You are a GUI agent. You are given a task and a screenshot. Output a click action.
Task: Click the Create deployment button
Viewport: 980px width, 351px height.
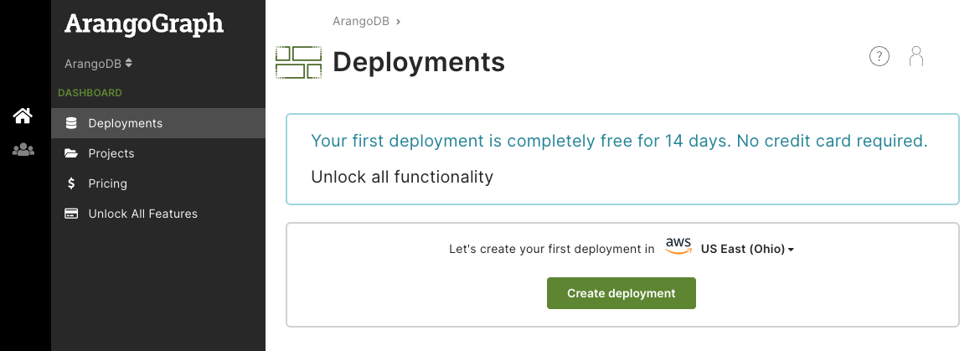(622, 293)
